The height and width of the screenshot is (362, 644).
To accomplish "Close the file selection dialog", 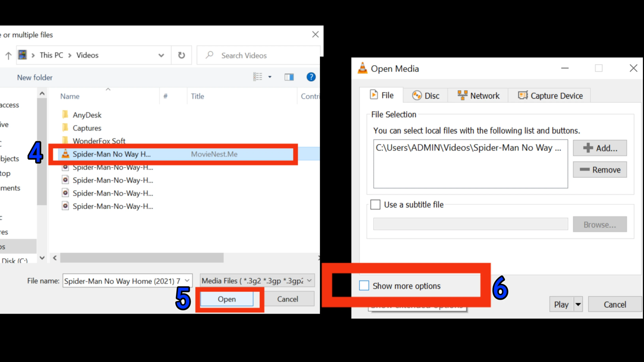I will (x=315, y=34).
